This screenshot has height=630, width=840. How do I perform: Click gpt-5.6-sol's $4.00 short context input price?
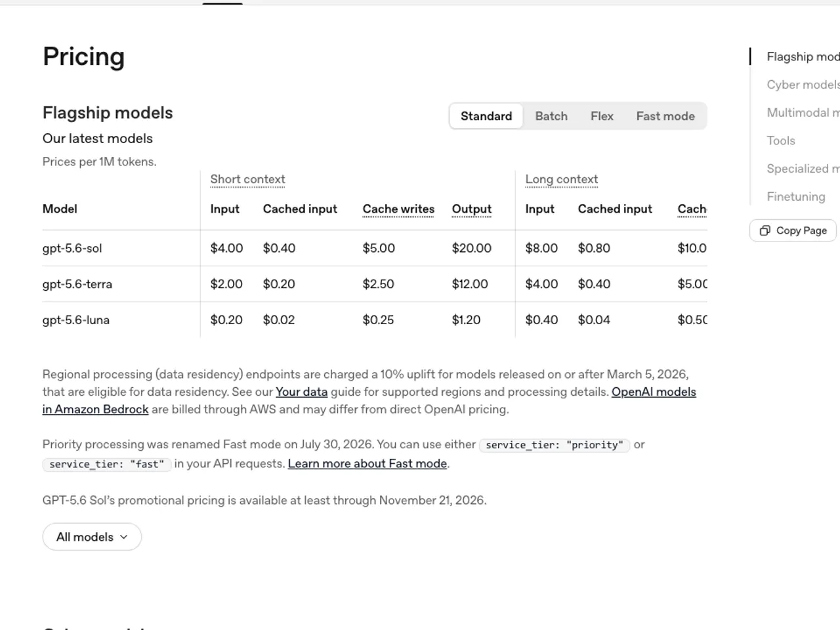(x=226, y=248)
